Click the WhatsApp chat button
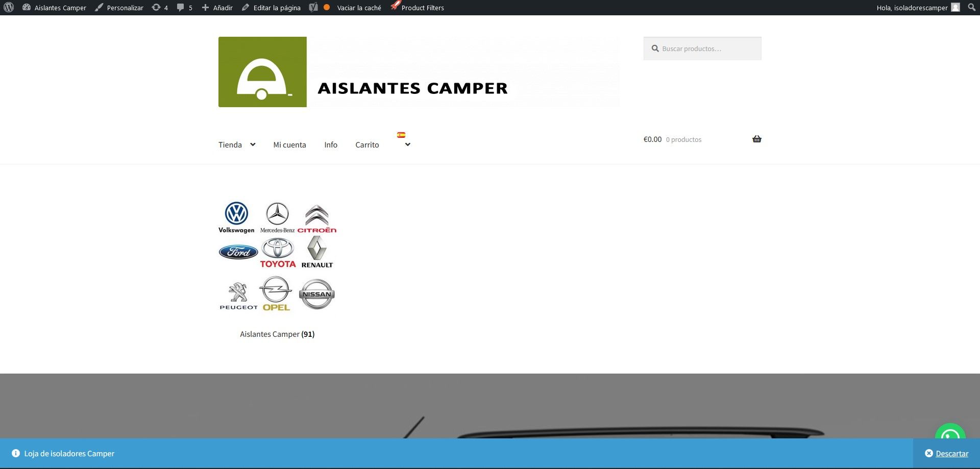Screen dimensions: 980x469 [x=950, y=432]
